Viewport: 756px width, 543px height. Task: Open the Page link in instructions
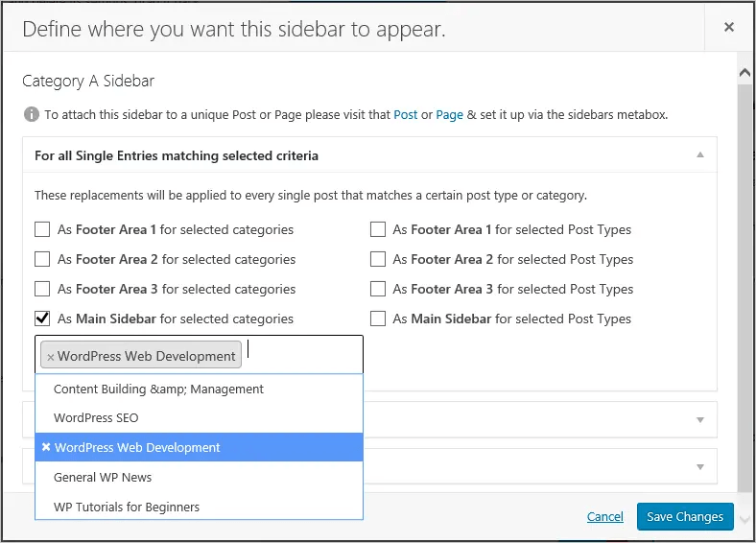point(449,115)
